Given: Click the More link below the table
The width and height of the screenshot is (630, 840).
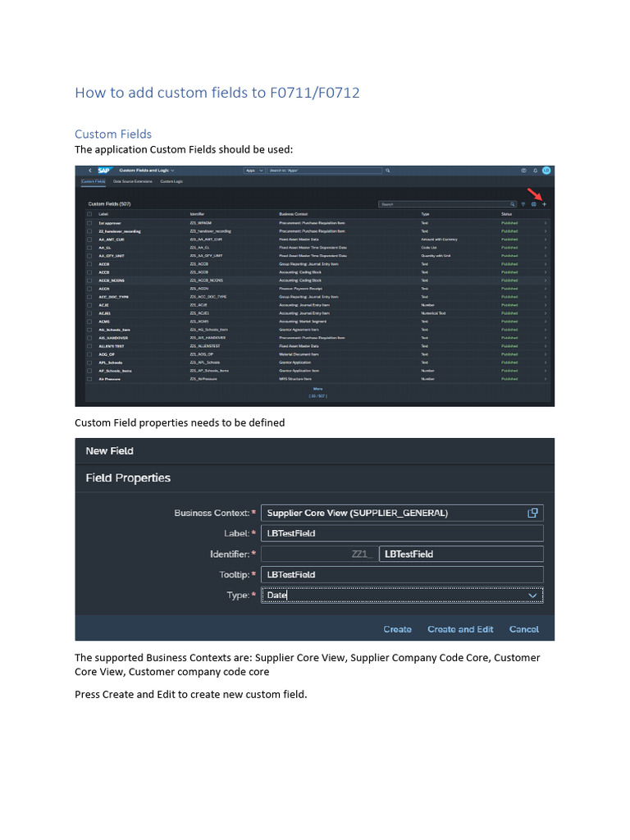Looking at the screenshot, I should pyautogui.click(x=317, y=389).
